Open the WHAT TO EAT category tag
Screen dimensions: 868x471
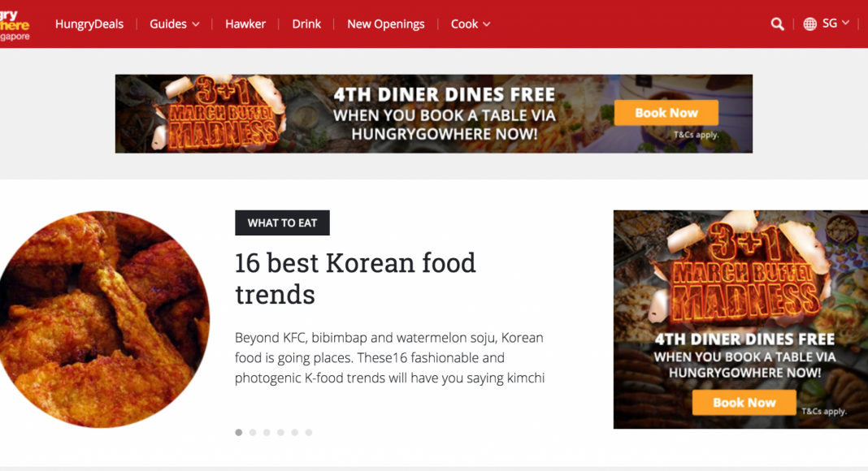pyautogui.click(x=282, y=223)
